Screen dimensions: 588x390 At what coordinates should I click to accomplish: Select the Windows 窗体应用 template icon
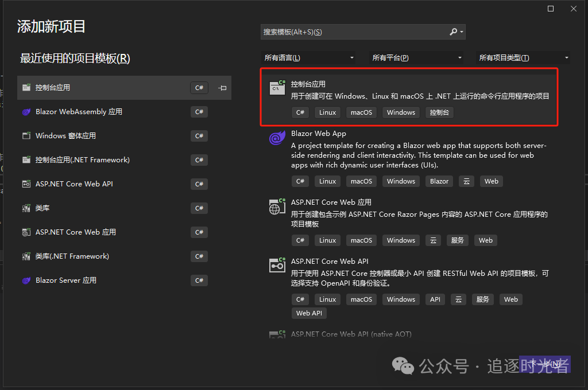coord(26,135)
